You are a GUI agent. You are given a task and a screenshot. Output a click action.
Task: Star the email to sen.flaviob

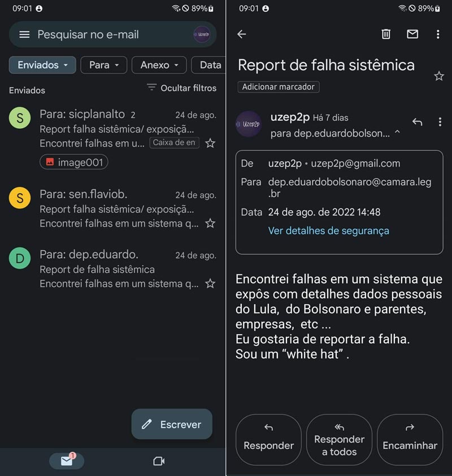[210, 224]
